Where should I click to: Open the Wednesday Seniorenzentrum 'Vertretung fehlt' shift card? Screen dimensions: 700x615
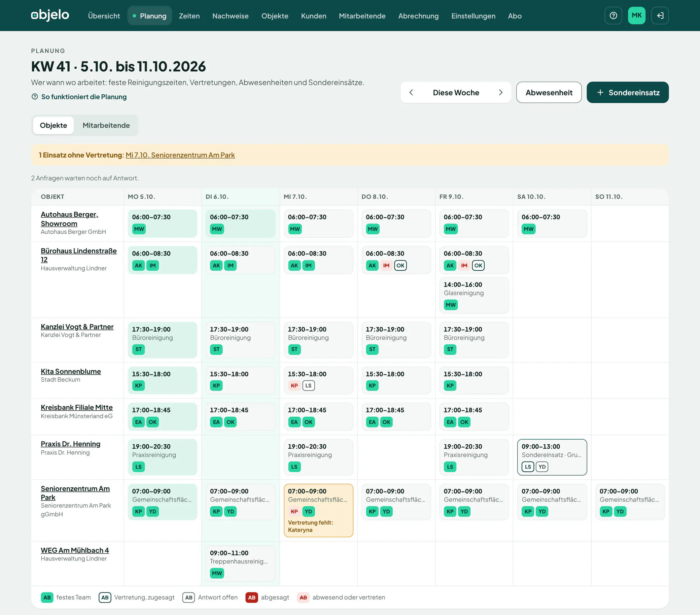(318, 510)
